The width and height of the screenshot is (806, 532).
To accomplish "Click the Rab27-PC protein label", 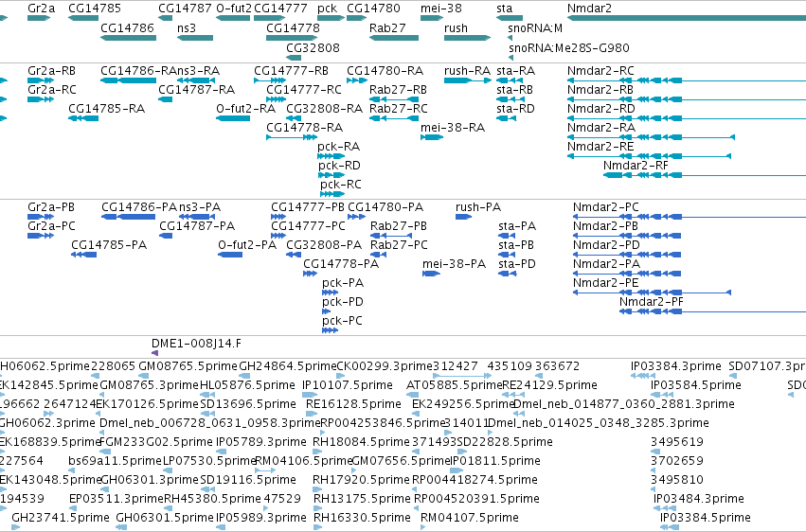I will tap(399, 245).
